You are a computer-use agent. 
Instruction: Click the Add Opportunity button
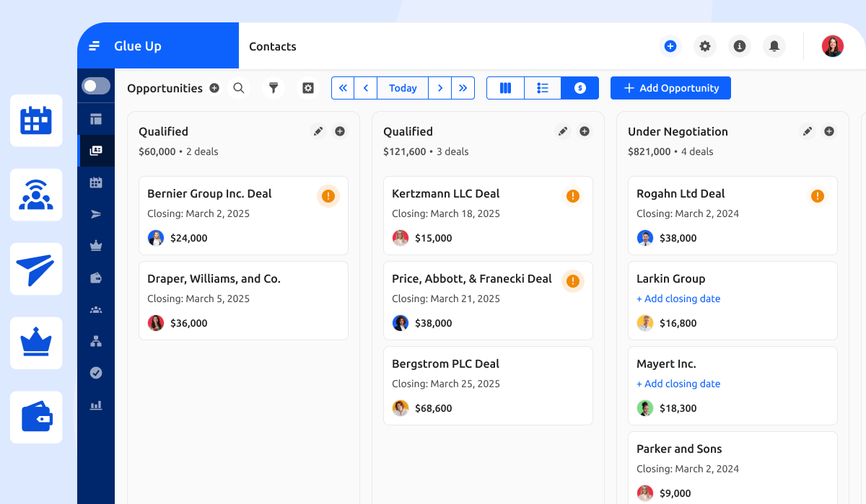pyautogui.click(x=670, y=88)
